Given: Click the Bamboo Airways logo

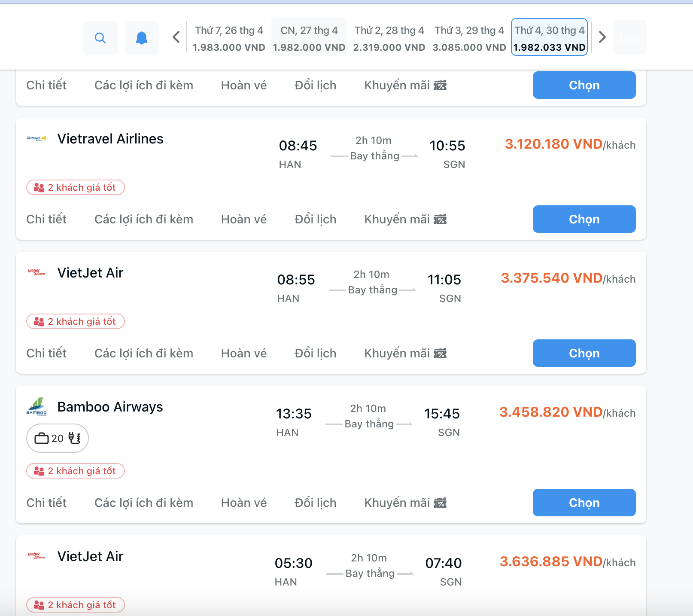Looking at the screenshot, I should (x=37, y=406).
